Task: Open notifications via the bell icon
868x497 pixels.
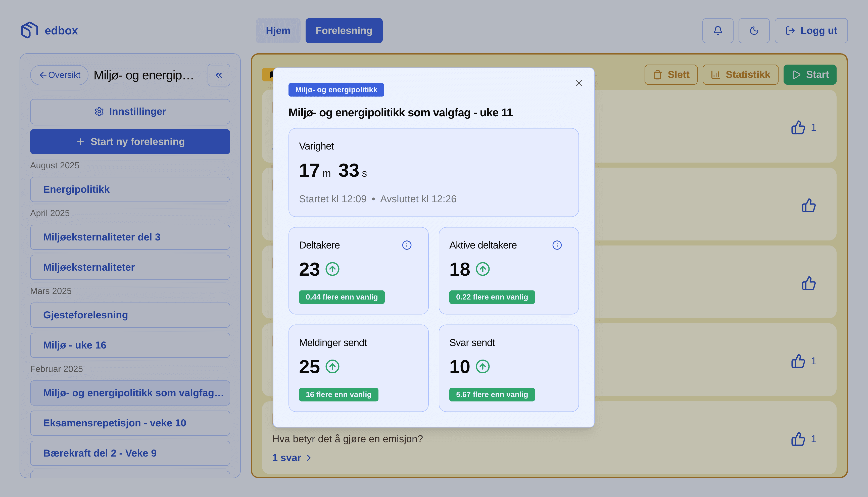Action: tap(718, 30)
